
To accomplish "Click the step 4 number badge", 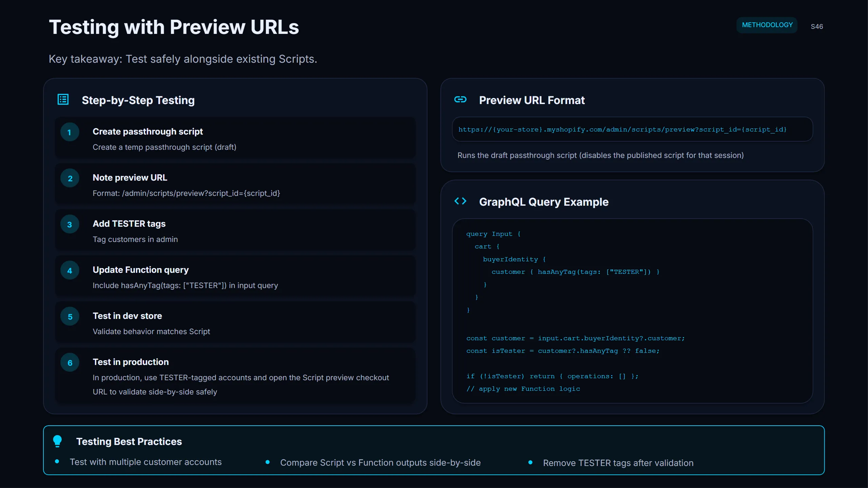I will point(70,270).
